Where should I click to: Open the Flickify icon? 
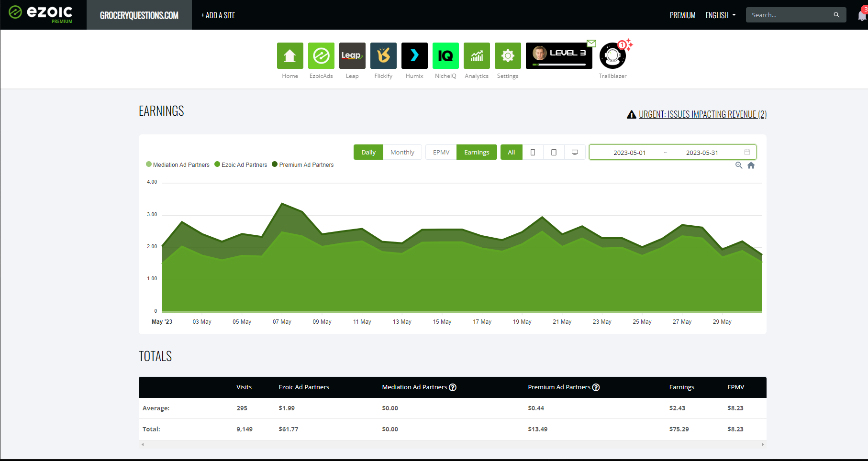383,55
